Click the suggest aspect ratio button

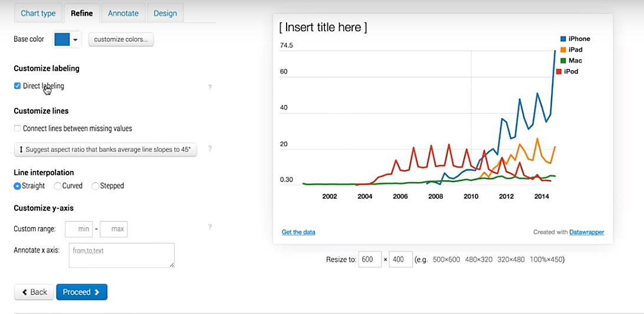[106, 150]
